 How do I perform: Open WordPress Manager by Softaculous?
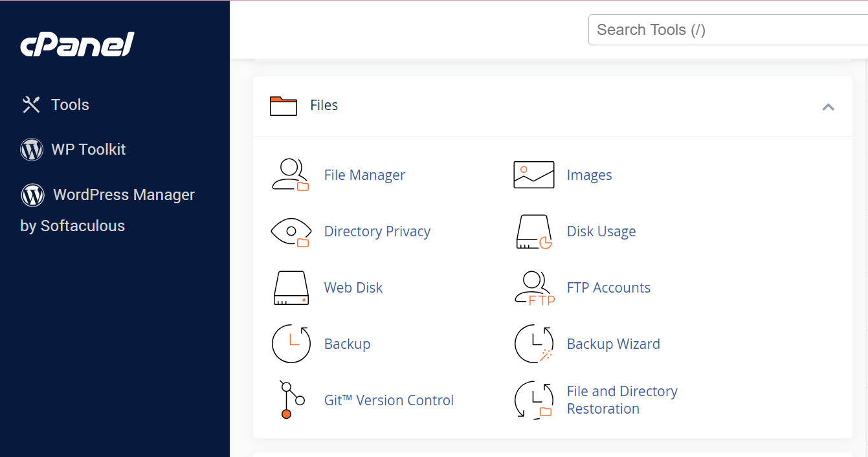pyautogui.click(x=107, y=210)
